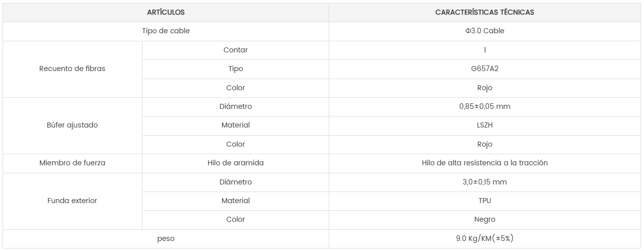Click the Contar row label
This screenshot has width=644, height=251.
click(236, 50)
